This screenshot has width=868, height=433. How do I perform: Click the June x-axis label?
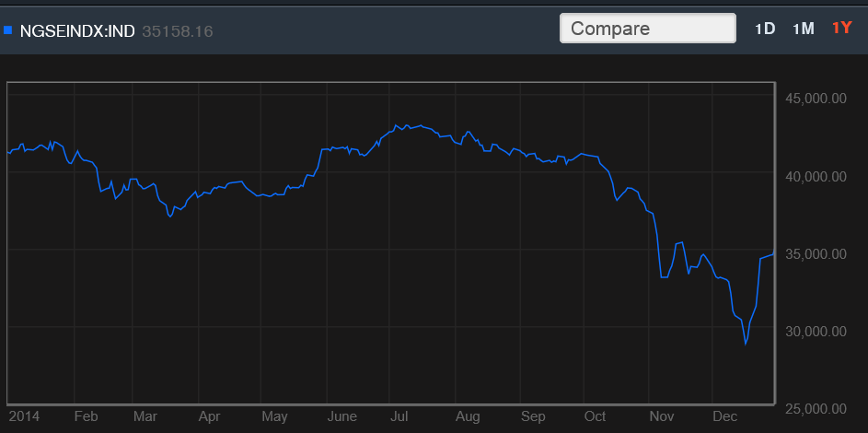(342, 416)
